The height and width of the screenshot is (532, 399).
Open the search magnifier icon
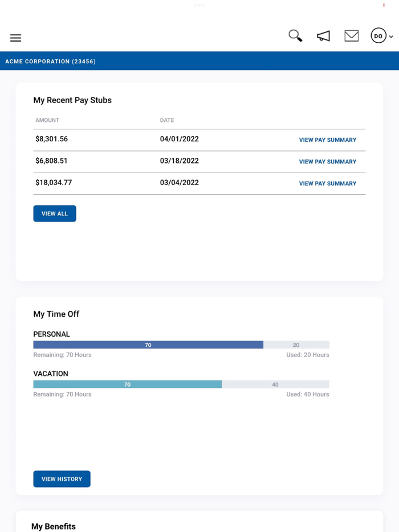[295, 35]
